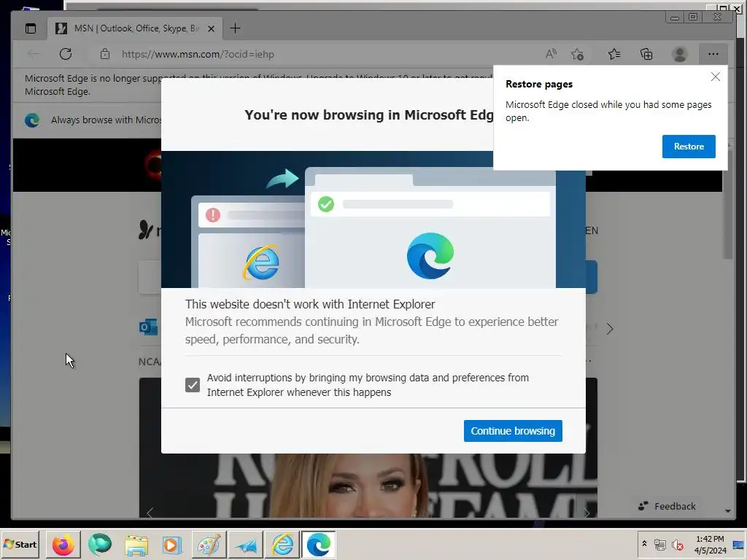Switch to Internet Explorer in taskbar
The height and width of the screenshot is (560, 747).
282,544
